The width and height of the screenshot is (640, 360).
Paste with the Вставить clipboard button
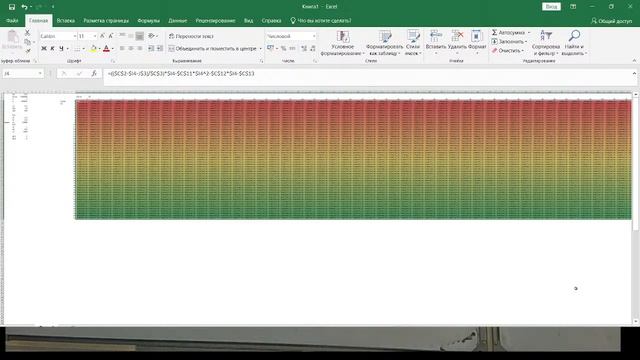12,41
